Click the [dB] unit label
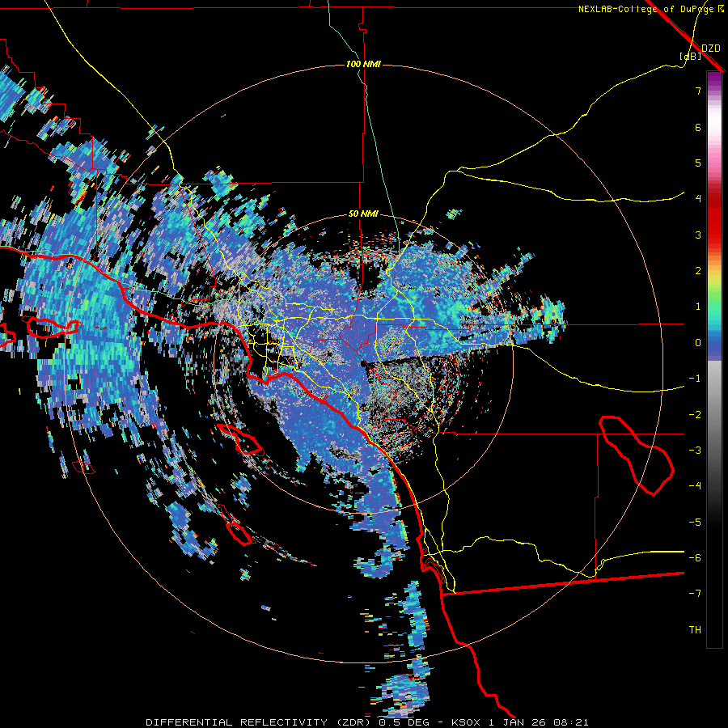Viewport: 728px width, 728px height. pyautogui.click(x=690, y=56)
